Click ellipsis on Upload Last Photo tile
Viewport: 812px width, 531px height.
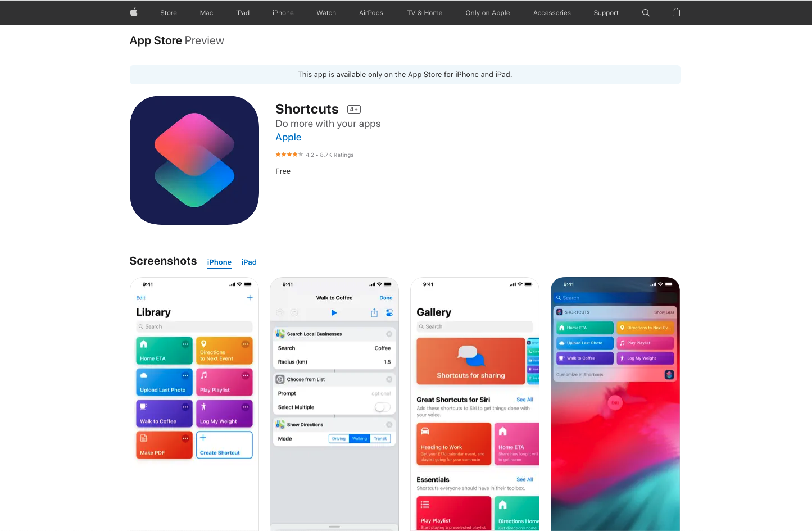point(185,375)
